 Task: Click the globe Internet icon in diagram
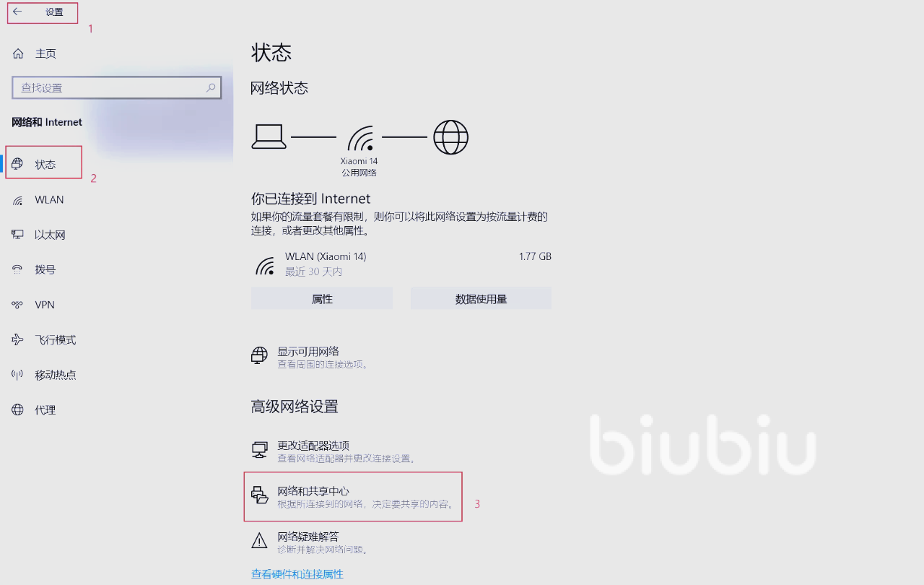(x=450, y=137)
